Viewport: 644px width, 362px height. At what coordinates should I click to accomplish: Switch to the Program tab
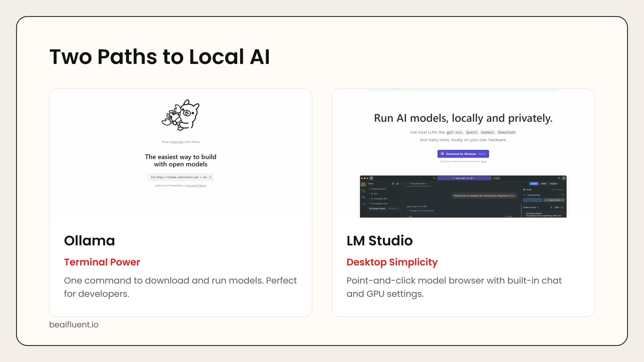(554, 184)
